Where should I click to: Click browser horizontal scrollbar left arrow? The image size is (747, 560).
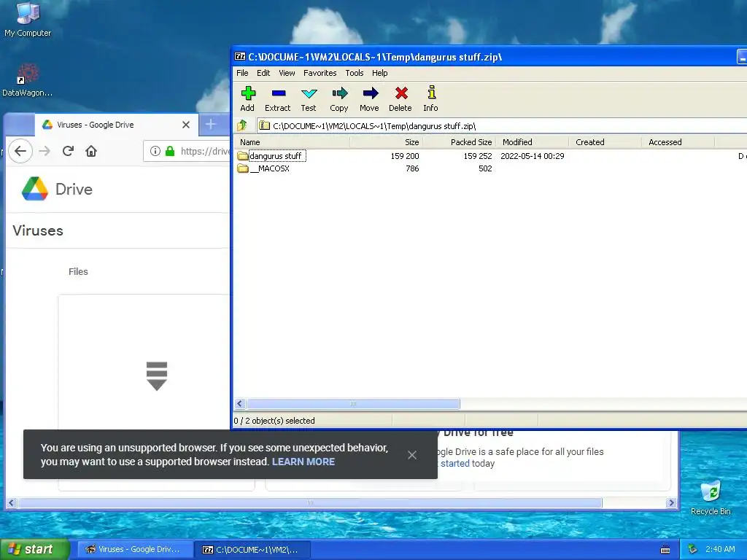12,503
